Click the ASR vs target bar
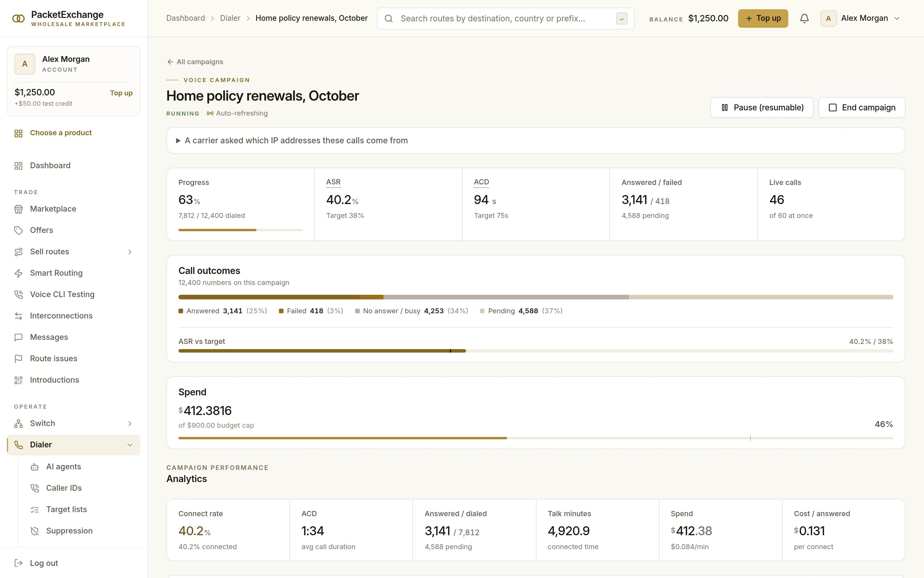The width and height of the screenshot is (924, 578). coord(535,351)
